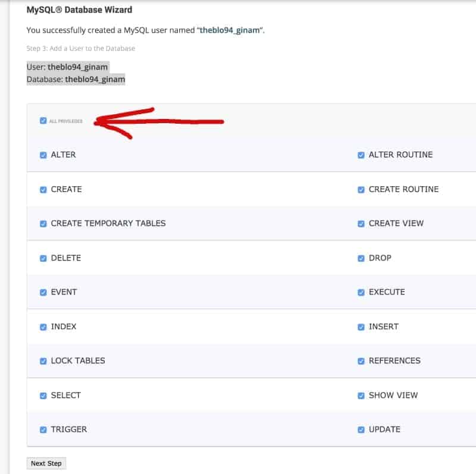Uncheck the CREATE privilege
This screenshot has height=474, width=476.
click(43, 190)
